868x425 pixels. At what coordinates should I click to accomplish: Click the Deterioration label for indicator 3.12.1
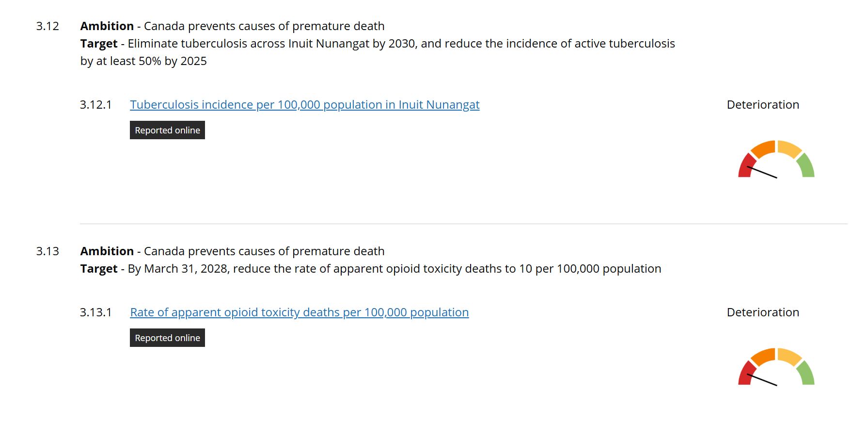763,105
